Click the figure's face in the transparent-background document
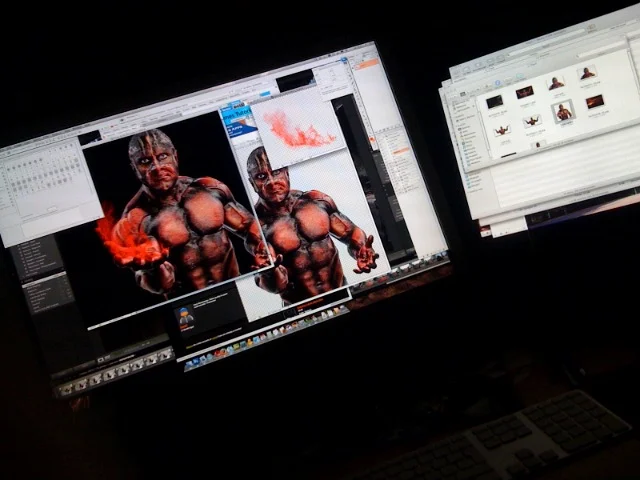This screenshot has height=480, width=640. point(268,182)
